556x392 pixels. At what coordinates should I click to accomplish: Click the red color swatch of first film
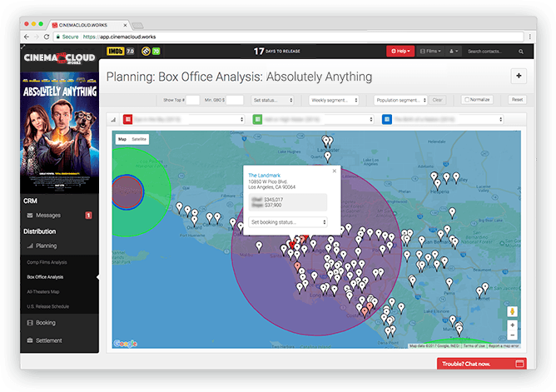[127, 119]
